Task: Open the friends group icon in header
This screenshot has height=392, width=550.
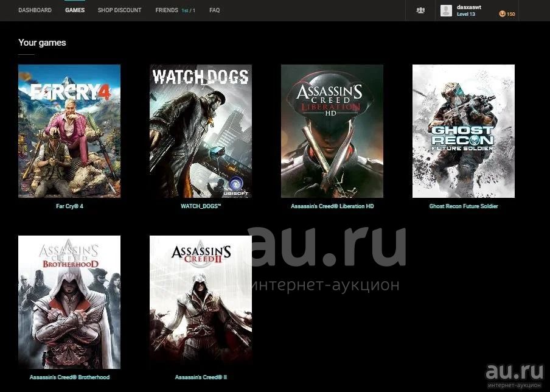Action: point(420,10)
